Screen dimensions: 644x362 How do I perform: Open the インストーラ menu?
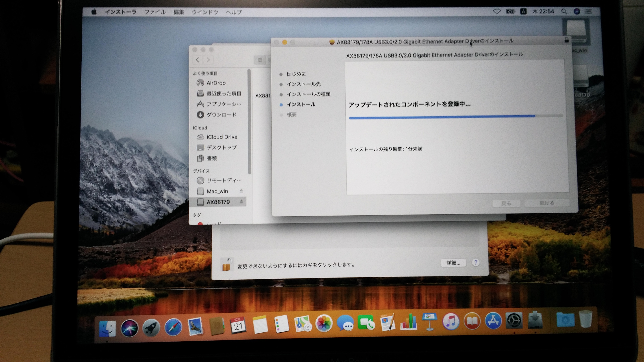[120, 12]
